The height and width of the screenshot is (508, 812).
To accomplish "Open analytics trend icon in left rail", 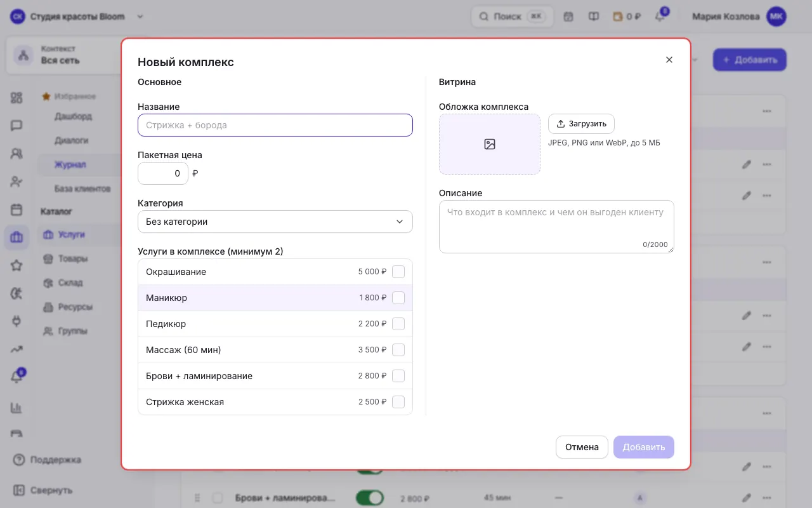I will coord(16,349).
